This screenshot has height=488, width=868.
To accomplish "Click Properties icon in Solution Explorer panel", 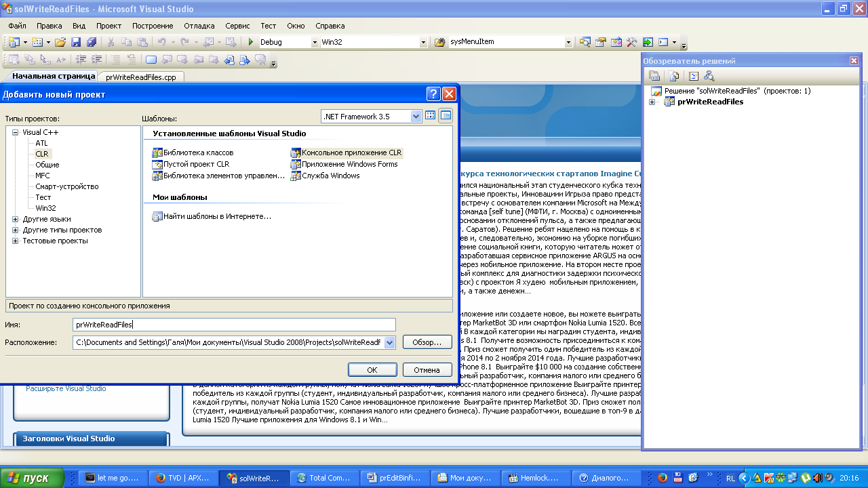I will coord(654,76).
